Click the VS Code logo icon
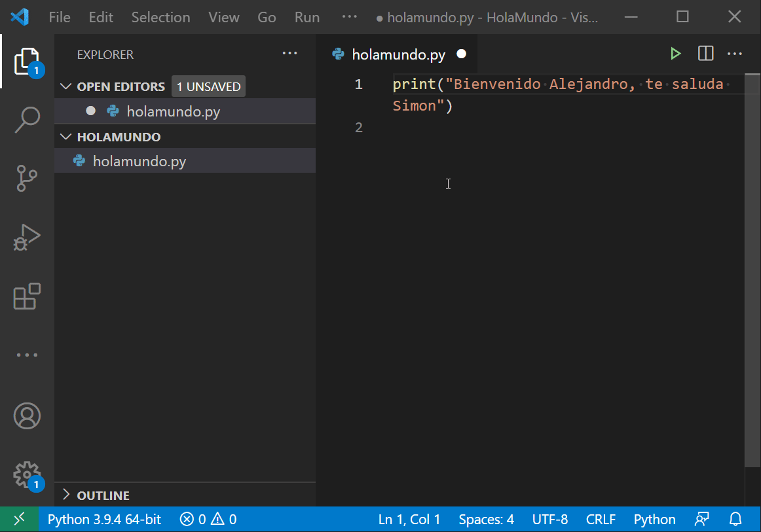 point(20,17)
